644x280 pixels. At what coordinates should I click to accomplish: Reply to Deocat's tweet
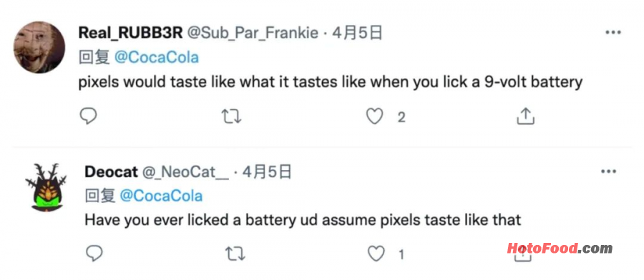[94, 254]
